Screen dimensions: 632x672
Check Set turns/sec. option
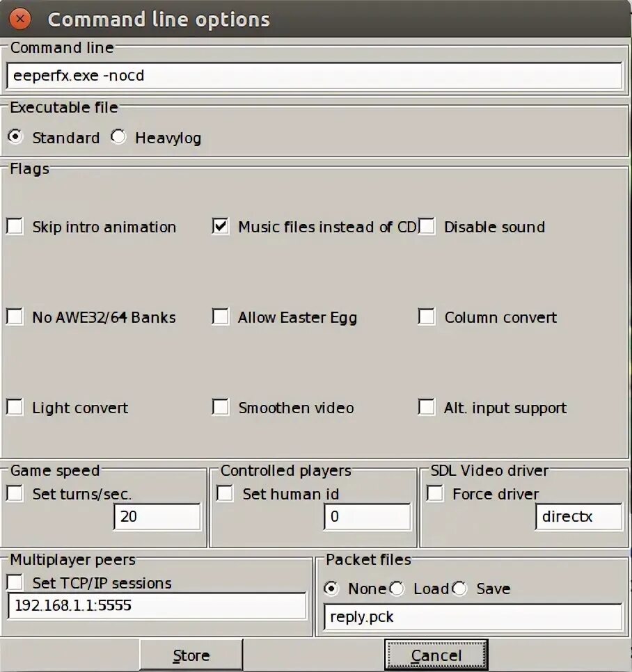[15, 493]
